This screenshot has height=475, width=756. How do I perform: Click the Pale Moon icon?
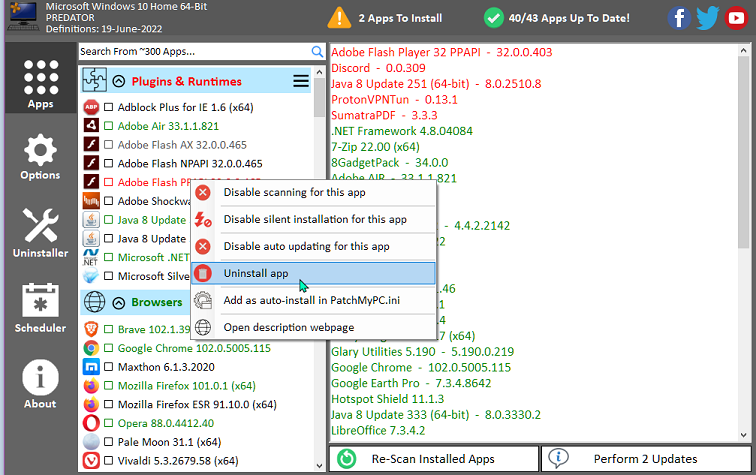pos(91,442)
